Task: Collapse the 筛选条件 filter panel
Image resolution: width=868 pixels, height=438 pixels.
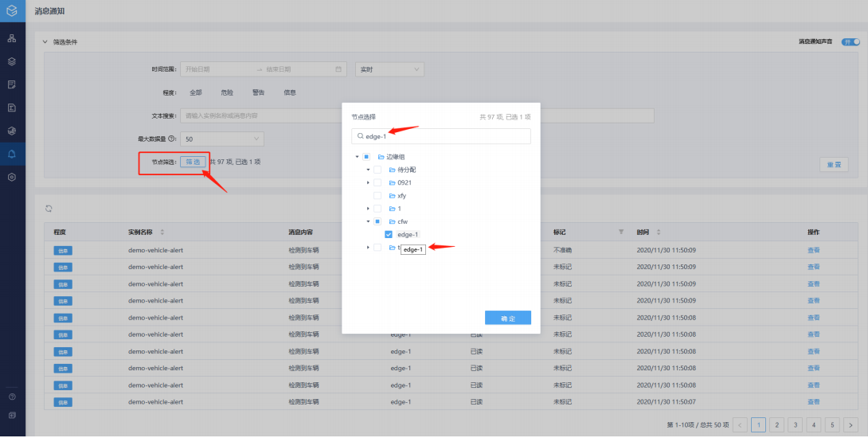Action: click(46, 42)
